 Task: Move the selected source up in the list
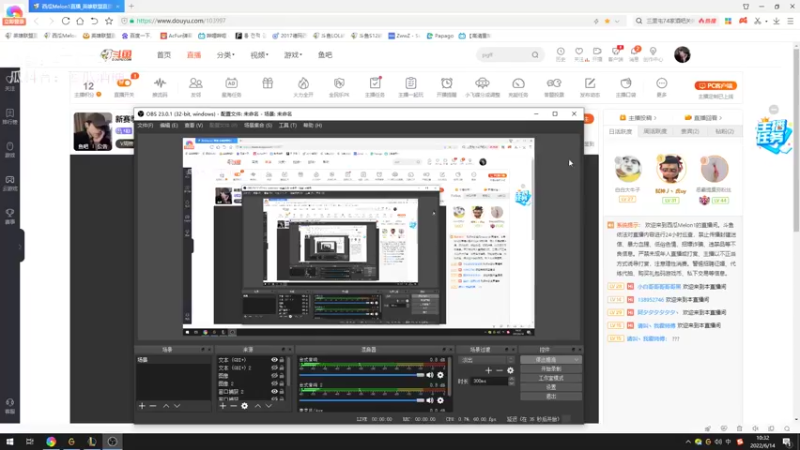tap(258, 406)
